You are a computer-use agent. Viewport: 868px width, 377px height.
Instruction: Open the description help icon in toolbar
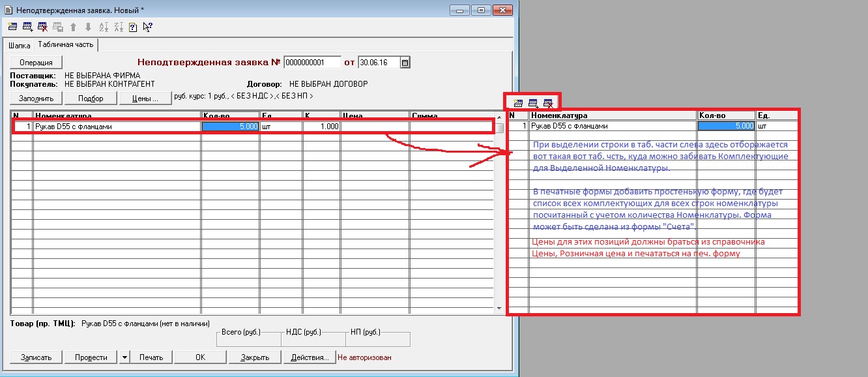click(x=133, y=27)
